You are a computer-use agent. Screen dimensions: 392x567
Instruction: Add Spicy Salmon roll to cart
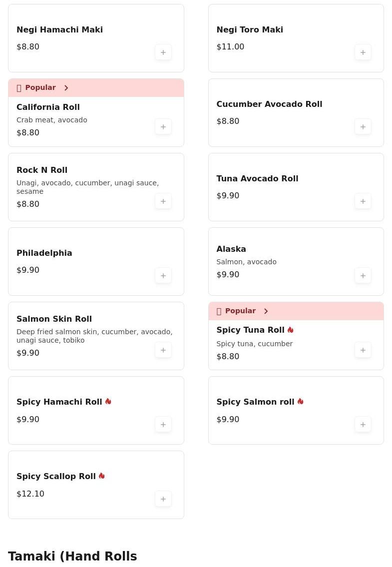pyautogui.click(x=363, y=425)
